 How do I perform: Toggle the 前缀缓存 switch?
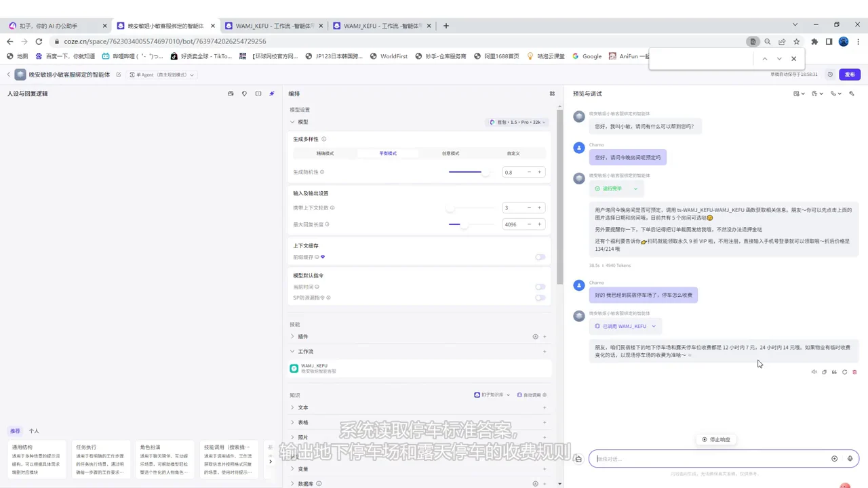[540, 257]
